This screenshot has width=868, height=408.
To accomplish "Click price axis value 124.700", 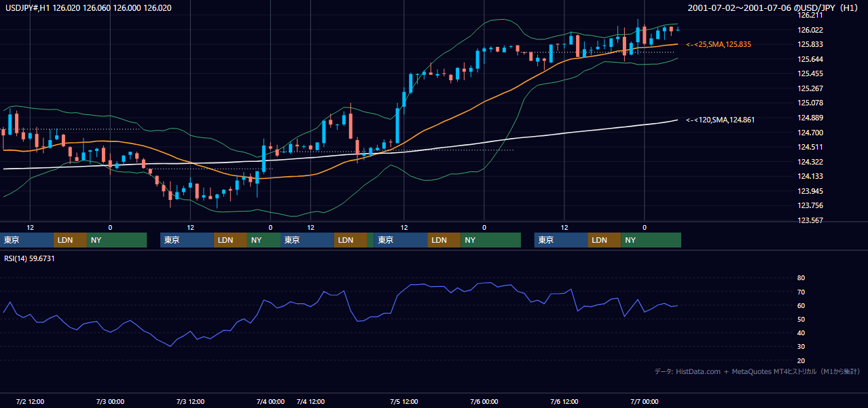I will point(810,133).
